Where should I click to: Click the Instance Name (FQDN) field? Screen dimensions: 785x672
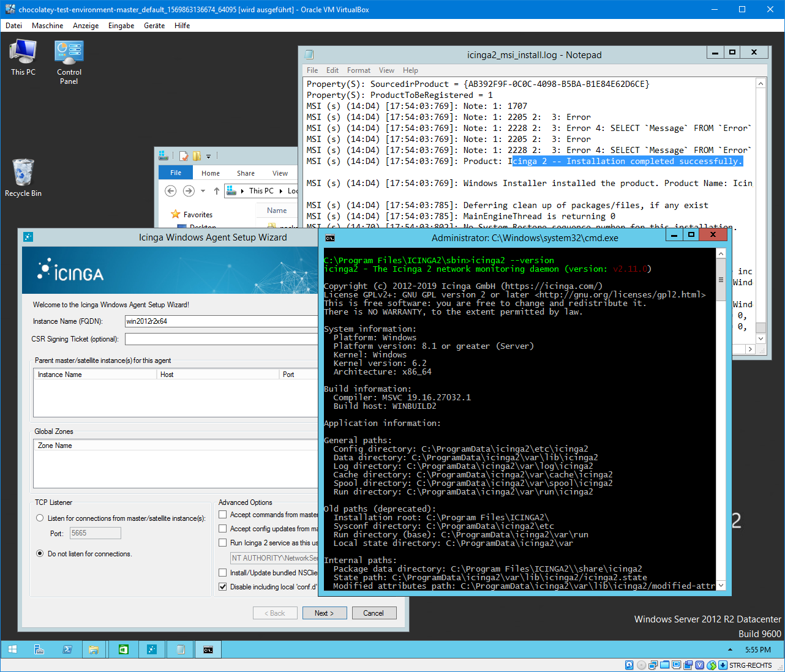click(x=222, y=321)
